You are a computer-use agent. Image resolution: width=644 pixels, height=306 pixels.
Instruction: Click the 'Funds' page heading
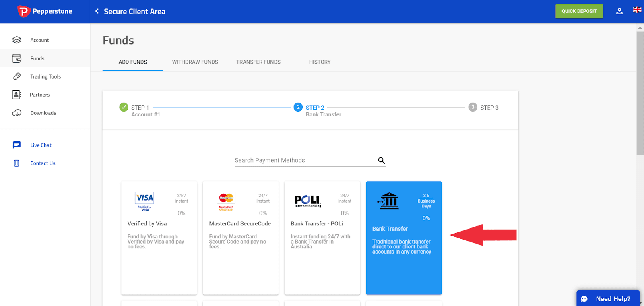pos(118,40)
